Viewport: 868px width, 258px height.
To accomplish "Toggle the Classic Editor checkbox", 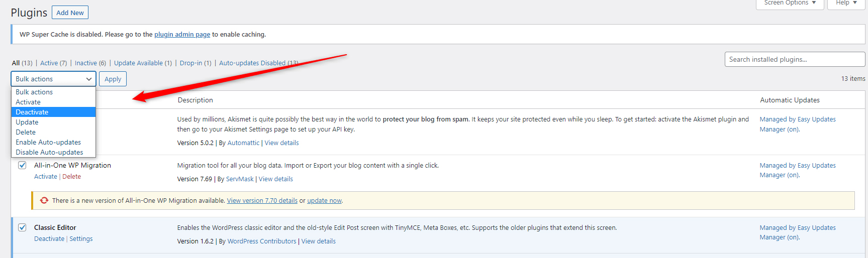I will click(x=22, y=227).
